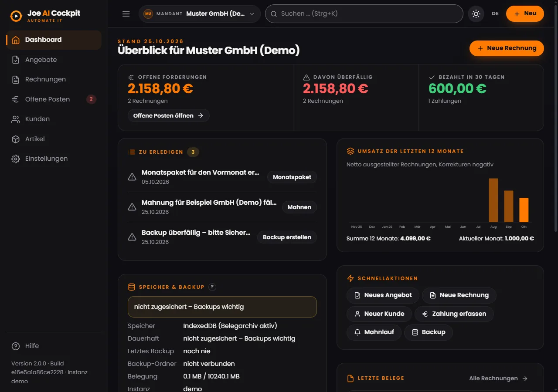Click the Neue Rechnung button beside the Überblick heading
This screenshot has height=392, width=558.
pos(507,48)
